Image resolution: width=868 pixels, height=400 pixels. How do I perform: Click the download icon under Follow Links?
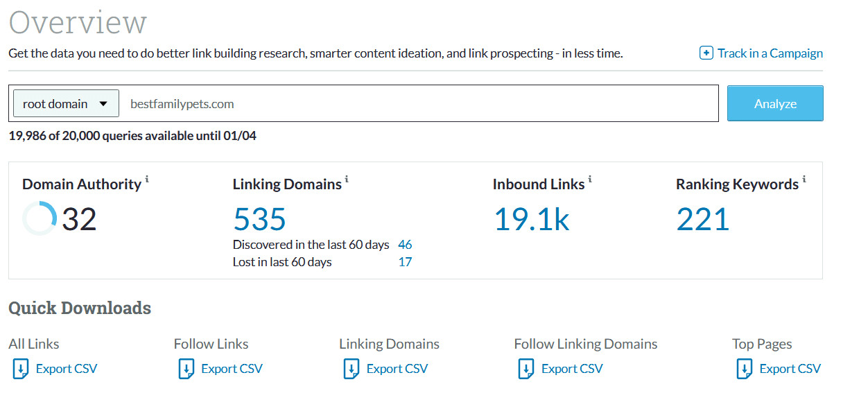coord(186,369)
